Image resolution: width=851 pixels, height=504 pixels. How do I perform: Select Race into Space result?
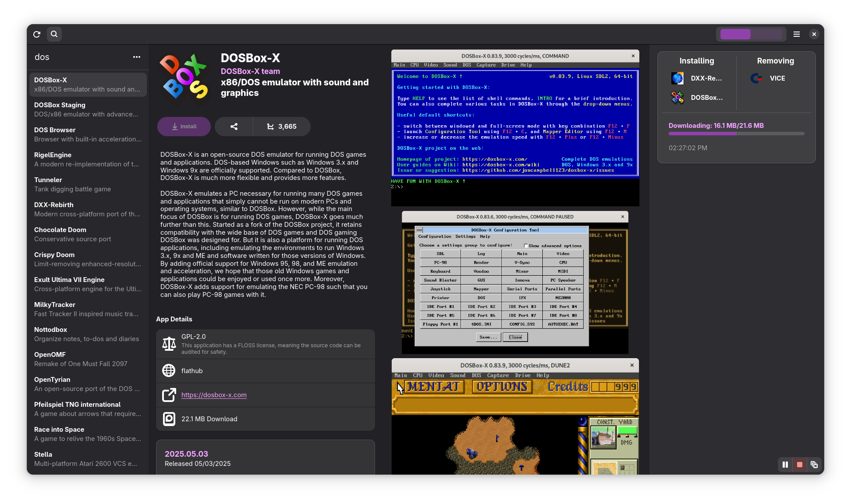point(88,434)
